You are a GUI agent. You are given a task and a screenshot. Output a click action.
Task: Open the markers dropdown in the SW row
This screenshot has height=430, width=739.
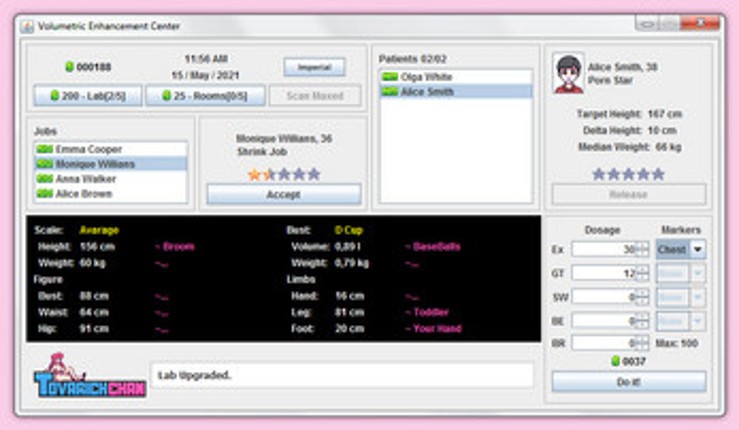(681, 297)
